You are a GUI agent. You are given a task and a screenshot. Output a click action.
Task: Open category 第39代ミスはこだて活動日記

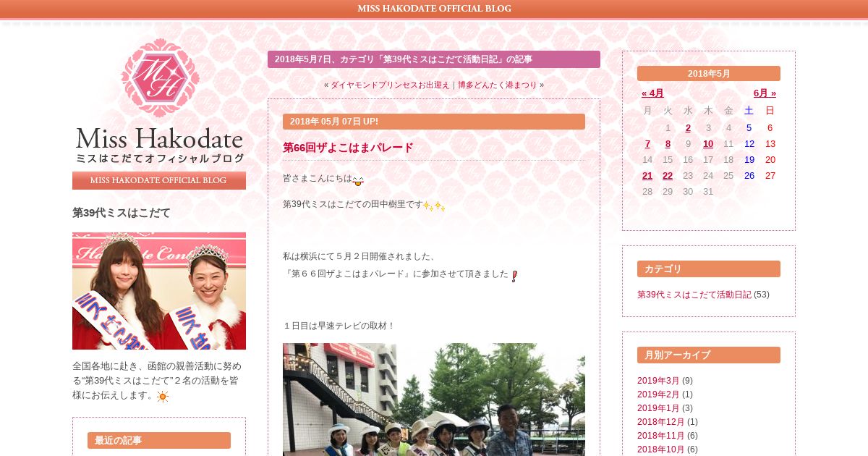694,295
